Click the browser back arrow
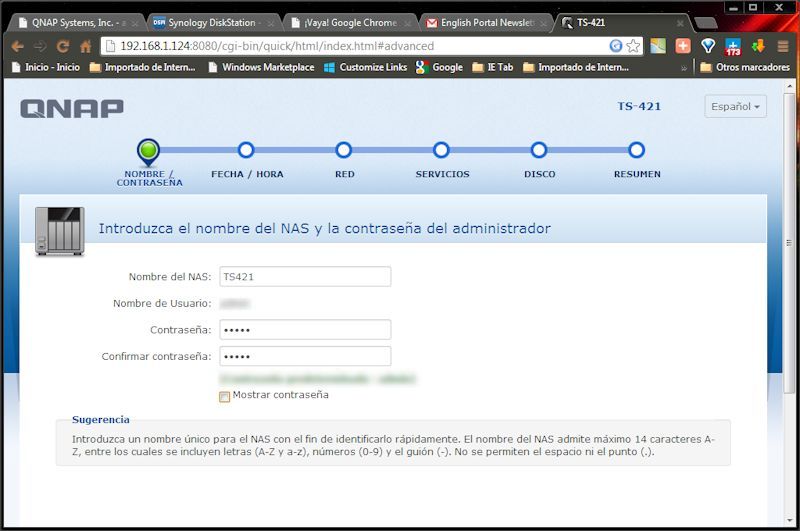Screen dimensions: 800x531 [x=17, y=46]
